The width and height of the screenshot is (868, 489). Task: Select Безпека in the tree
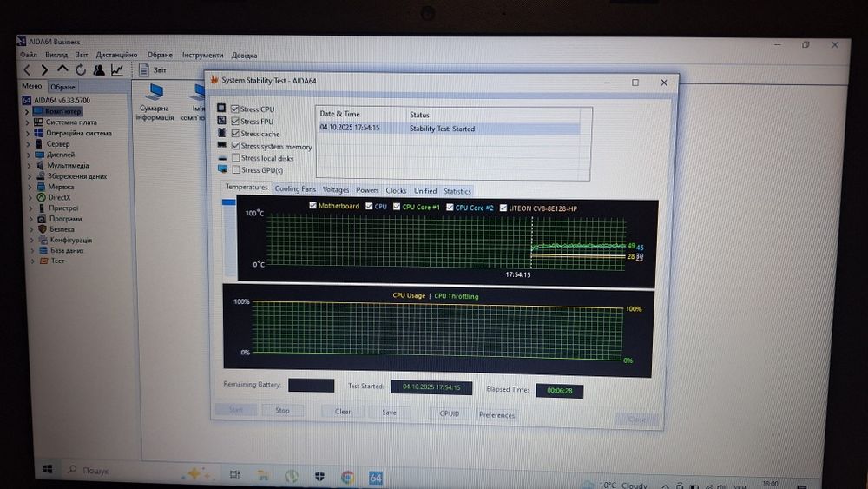pyautogui.click(x=62, y=228)
